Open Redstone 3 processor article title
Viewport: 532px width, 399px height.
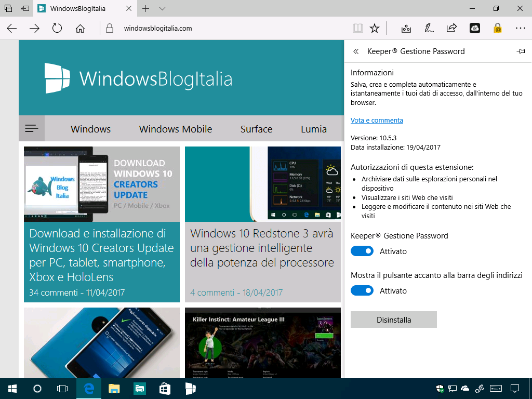point(262,248)
